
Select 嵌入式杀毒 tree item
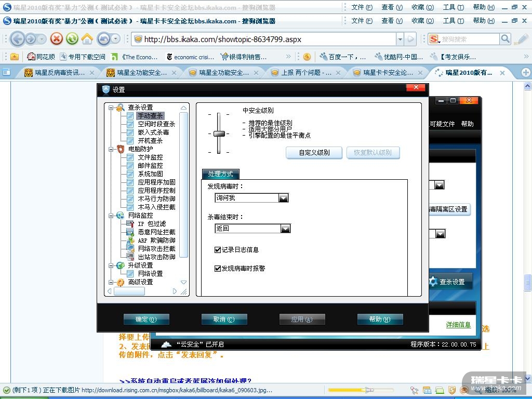[153, 132]
